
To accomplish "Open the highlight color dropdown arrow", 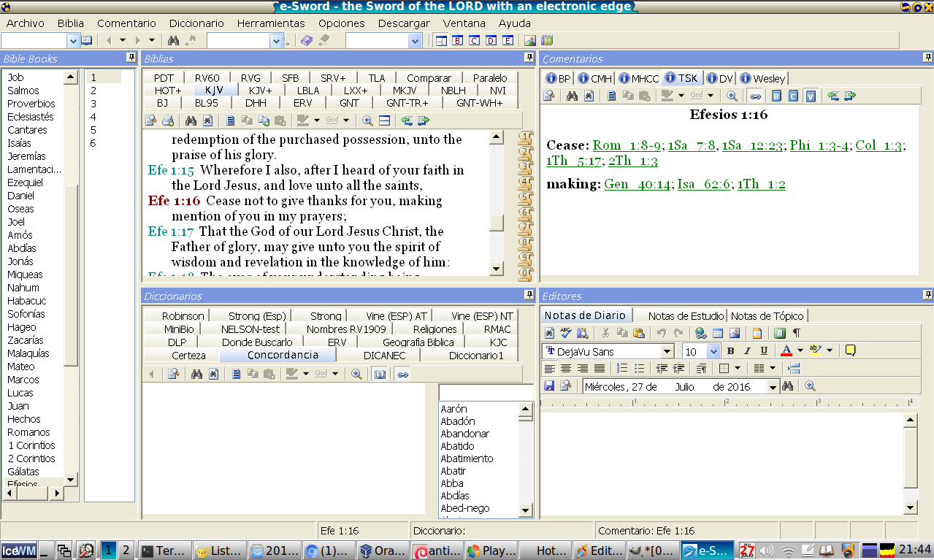I will (830, 351).
